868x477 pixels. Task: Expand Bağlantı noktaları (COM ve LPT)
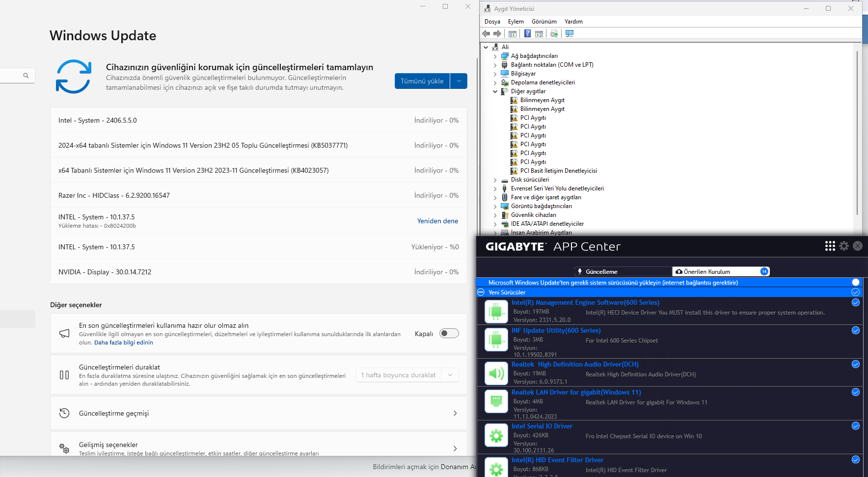click(495, 65)
